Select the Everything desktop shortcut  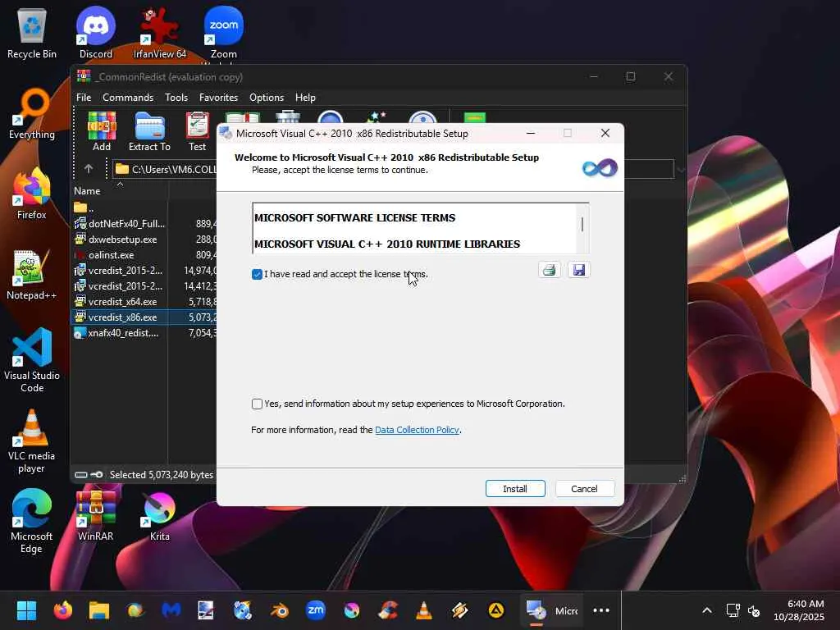point(32,113)
